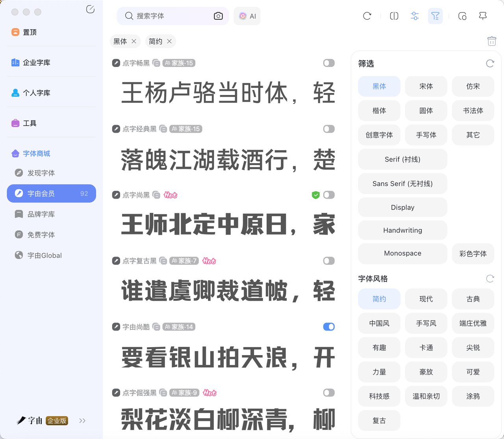Disable the 字由尚酷 font toggle

pos(329,327)
